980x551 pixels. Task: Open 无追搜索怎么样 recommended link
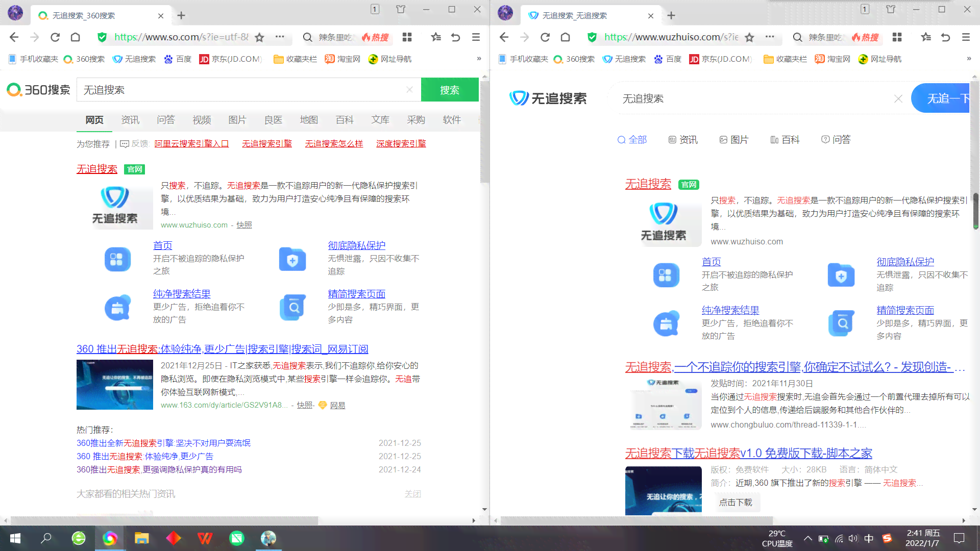pos(334,144)
